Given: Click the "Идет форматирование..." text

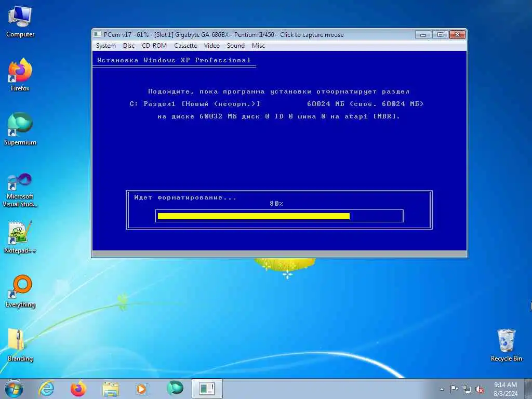Looking at the screenshot, I should tap(185, 197).
